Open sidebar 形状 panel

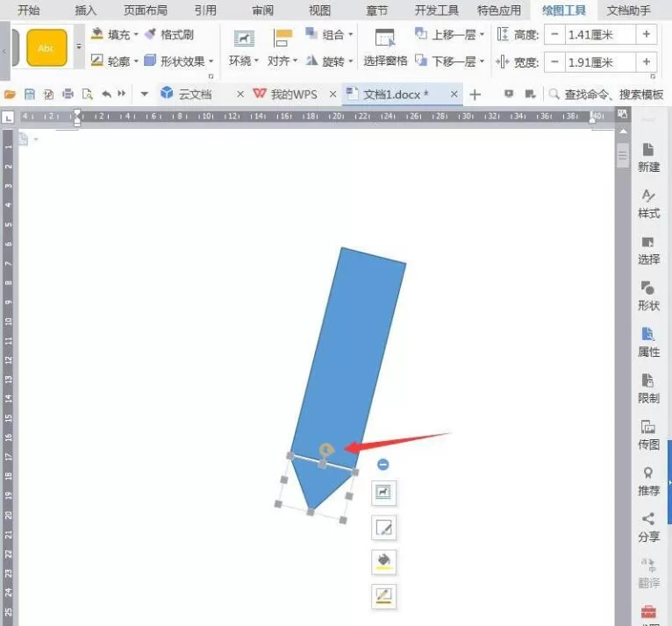pyautogui.click(x=648, y=296)
